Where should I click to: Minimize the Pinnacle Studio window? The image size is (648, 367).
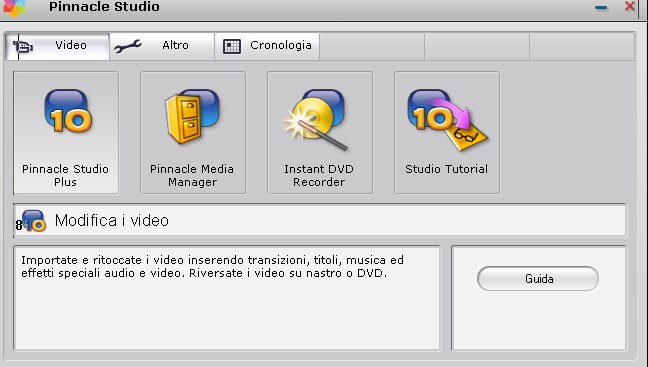pos(601,7)
